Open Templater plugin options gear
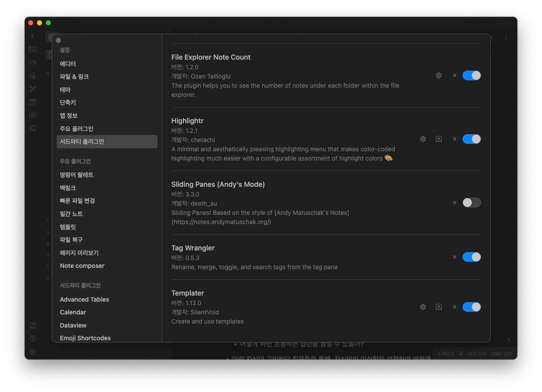 click(x=423, y=307)
